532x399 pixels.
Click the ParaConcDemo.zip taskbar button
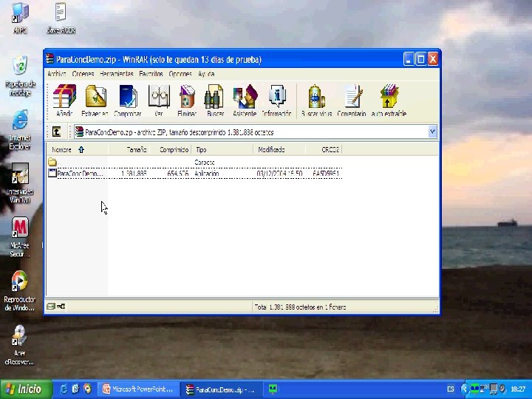click(x=221, y=389)
